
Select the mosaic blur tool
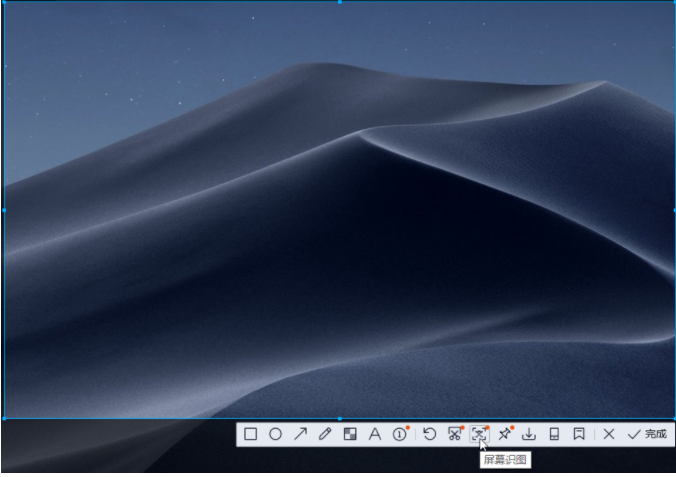(350, 434)
